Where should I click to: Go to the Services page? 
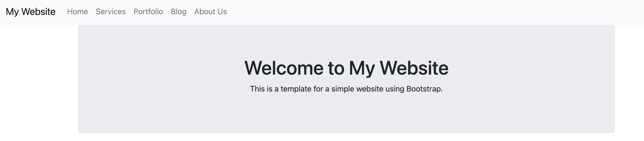[111, 12]
